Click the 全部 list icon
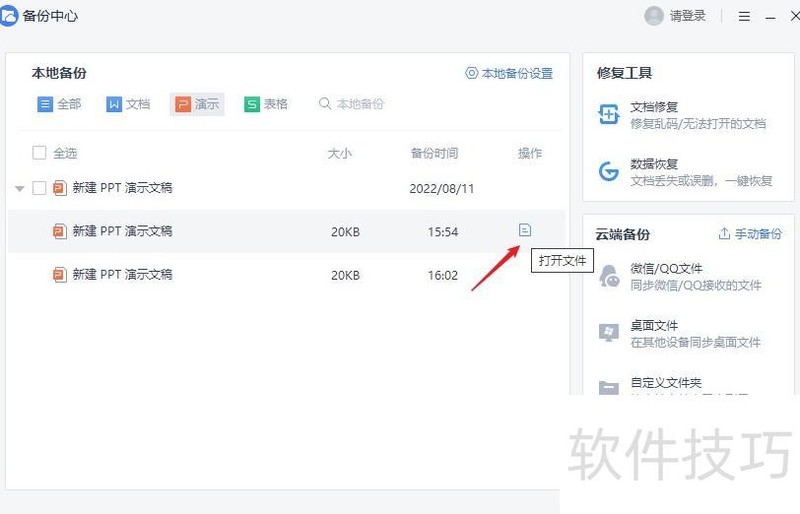This screenshot has height=514, width=800. [x=45, y=104]
